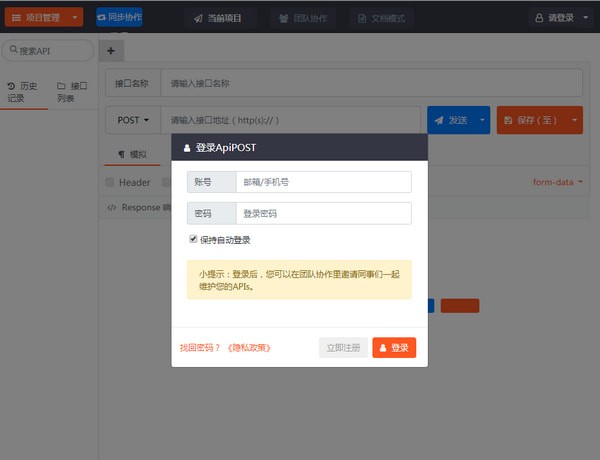Click the orange 登录 login button
This screenshot has height=460, width=600.
coord(394,347)
